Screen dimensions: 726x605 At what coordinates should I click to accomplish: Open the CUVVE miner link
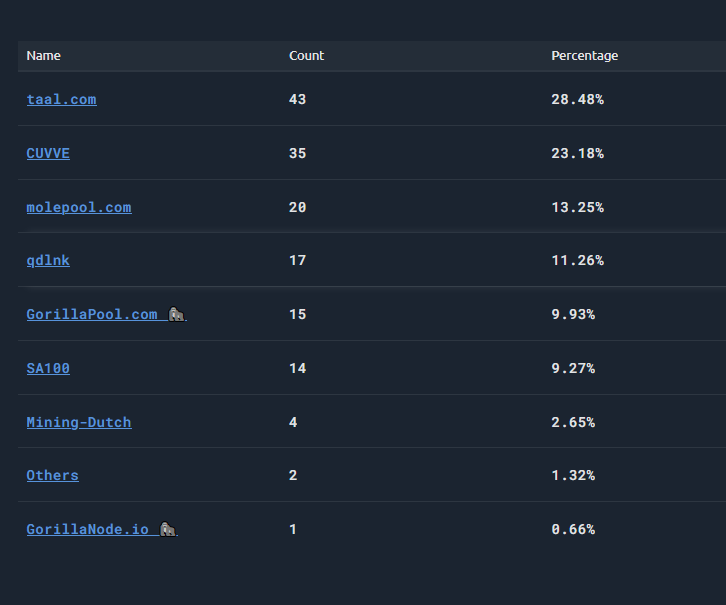point(48,153)
